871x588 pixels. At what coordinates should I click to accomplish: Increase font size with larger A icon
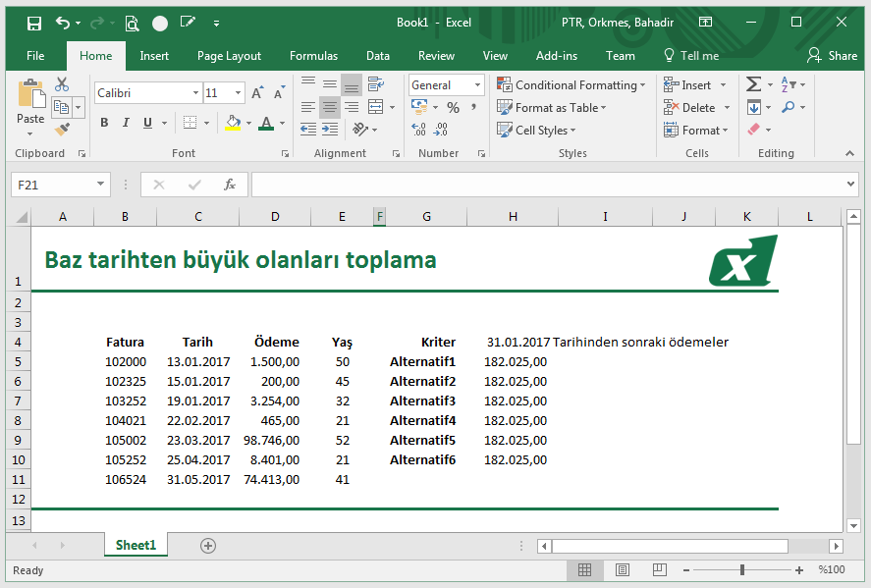point(257,92)
